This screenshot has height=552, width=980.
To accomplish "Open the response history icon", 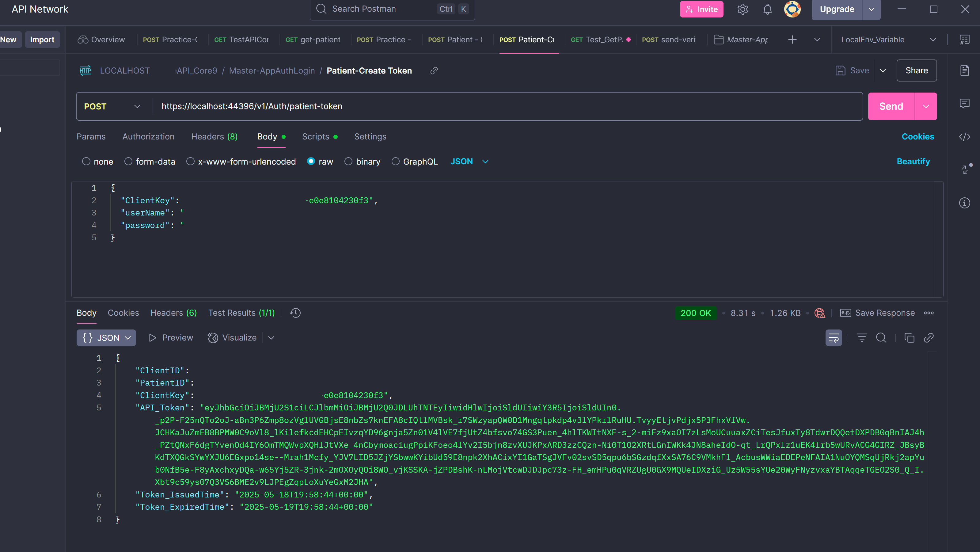I will [x=295, y=313].
